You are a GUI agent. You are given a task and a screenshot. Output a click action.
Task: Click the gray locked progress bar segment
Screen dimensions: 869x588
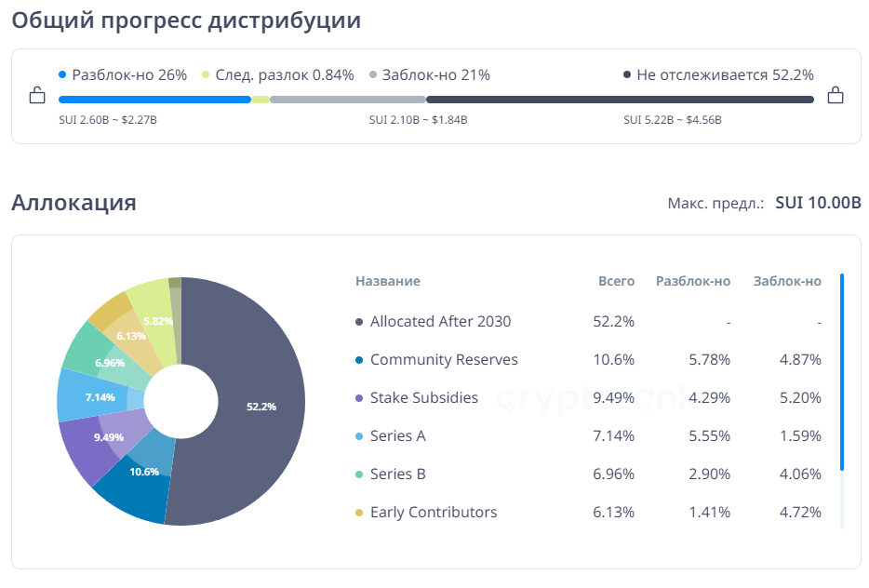coord(347,100)
